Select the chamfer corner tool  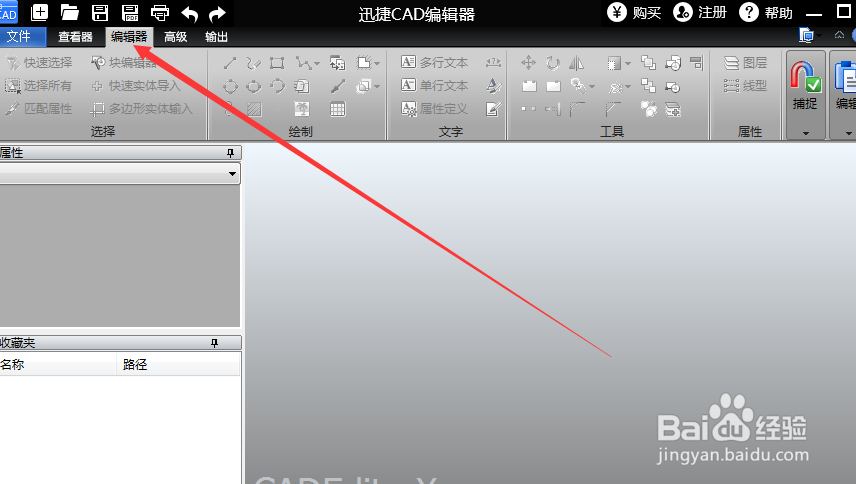613,109
